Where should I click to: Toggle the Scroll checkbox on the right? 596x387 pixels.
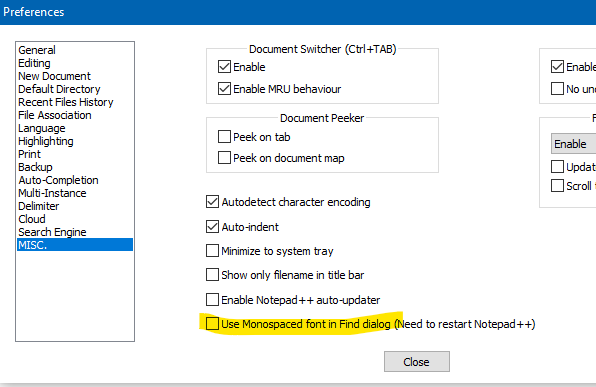pos(557,186)
